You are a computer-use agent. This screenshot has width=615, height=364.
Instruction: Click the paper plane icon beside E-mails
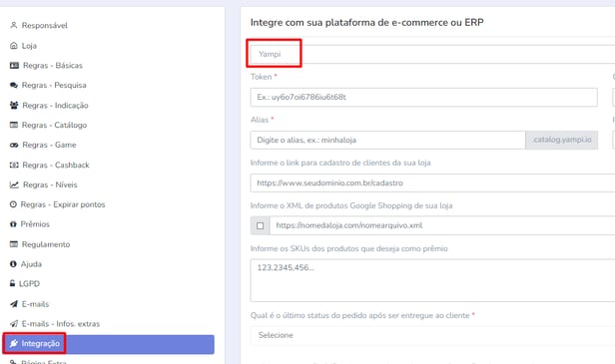click(14, 303)
